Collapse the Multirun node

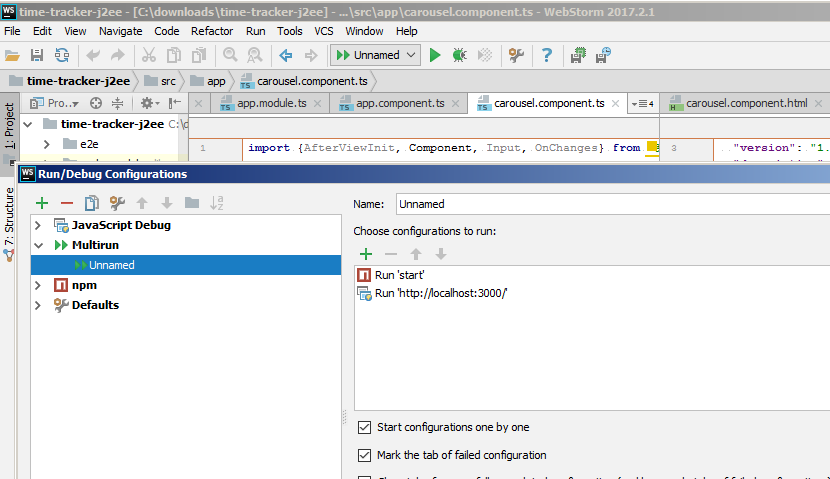(38, 246)
